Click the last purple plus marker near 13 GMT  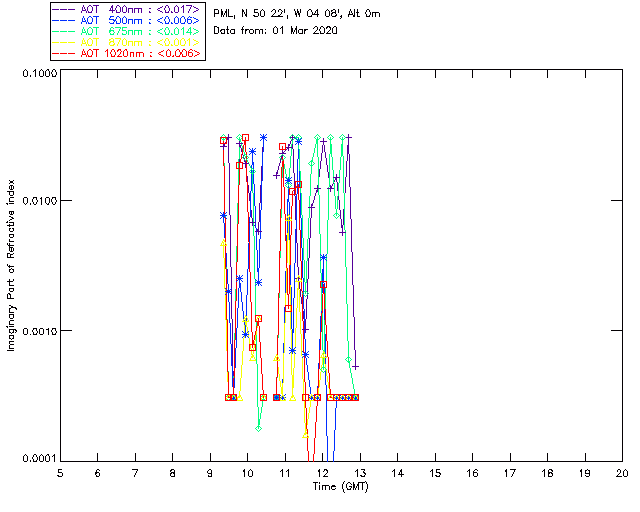(356, 367)
